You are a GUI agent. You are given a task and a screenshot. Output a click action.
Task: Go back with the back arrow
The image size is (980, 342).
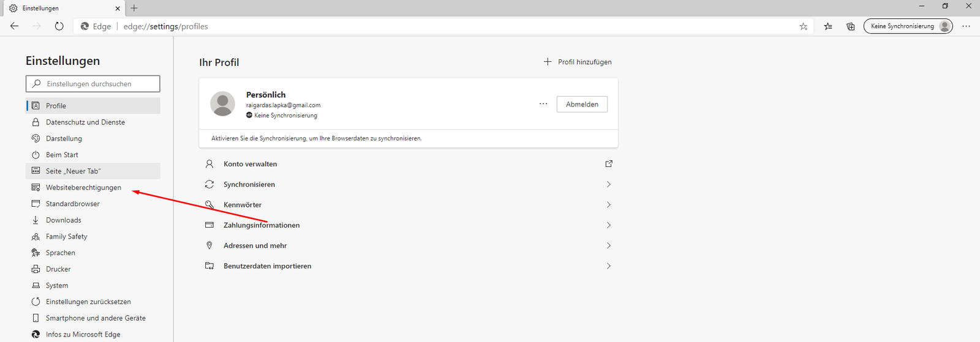click(x=15, y=26)
